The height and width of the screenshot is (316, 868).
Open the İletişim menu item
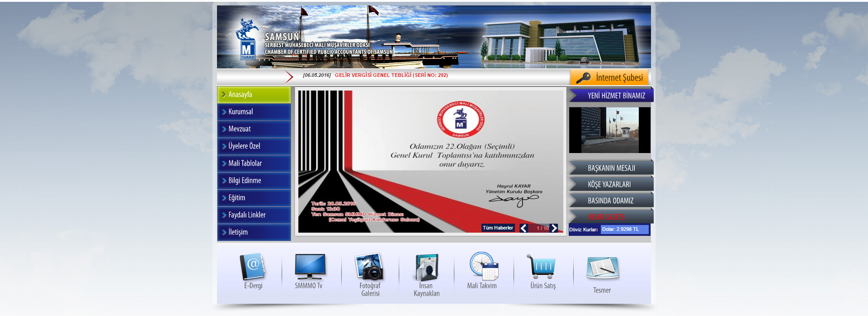click(254, 232)
